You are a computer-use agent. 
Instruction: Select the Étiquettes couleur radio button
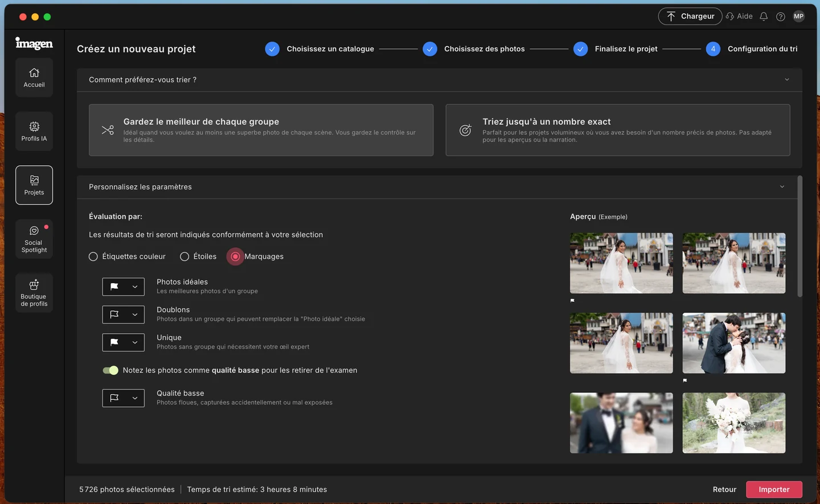tap(93, 257)
